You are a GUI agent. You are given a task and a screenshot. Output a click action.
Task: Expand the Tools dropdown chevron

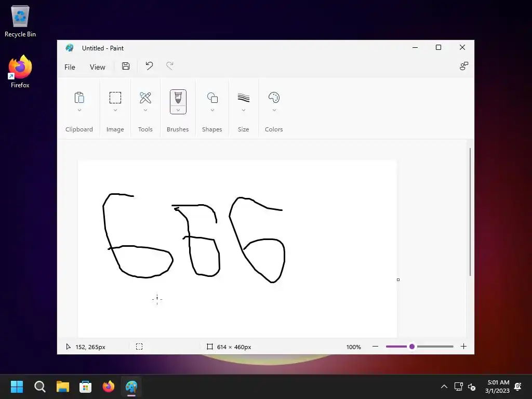[x=145, y=110]
